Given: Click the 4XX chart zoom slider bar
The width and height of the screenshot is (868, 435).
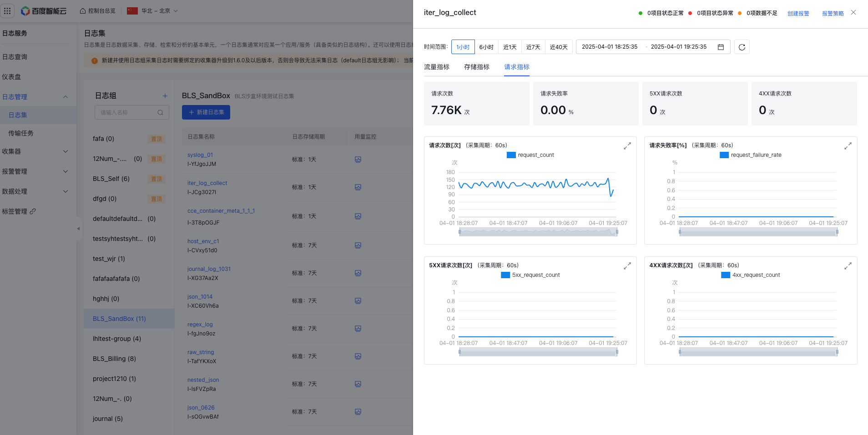Looking at the screenshot, I should pos(758,352).
